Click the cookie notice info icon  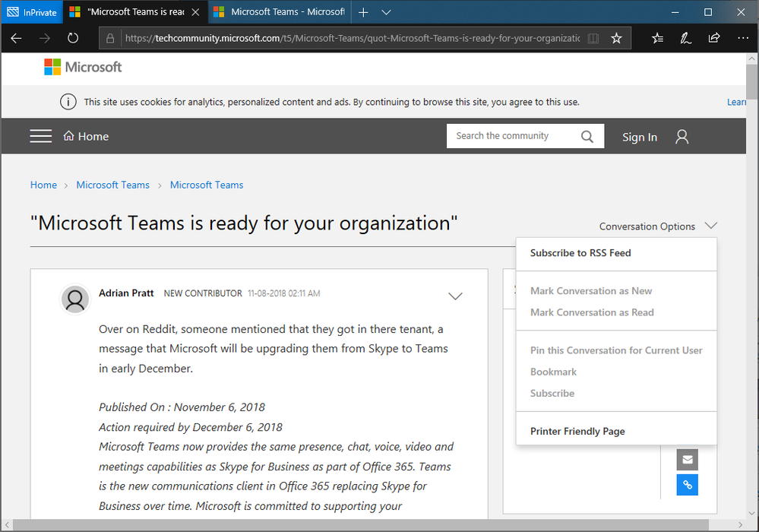click(68, 102)
